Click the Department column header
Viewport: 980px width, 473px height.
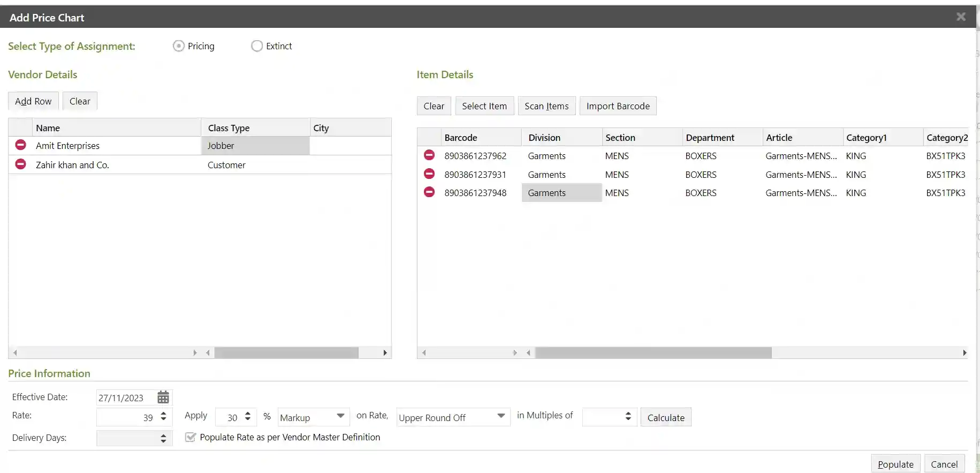[723, 138]
